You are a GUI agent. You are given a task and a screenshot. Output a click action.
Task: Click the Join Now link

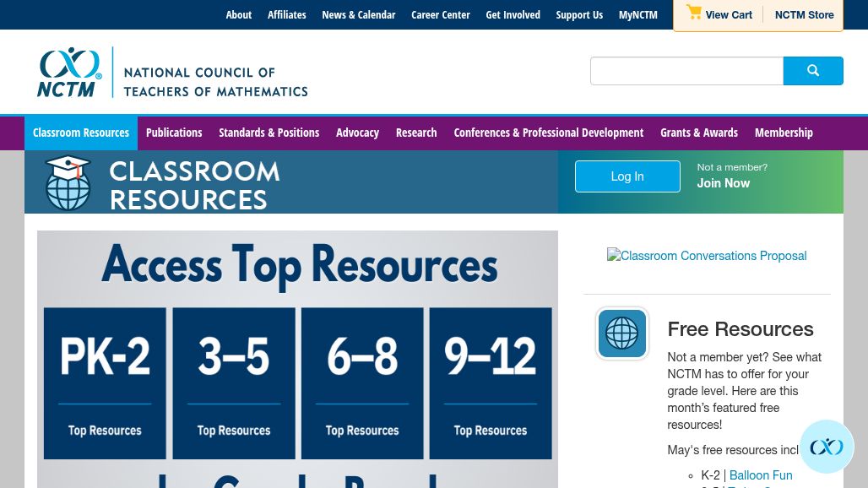tap(723, 183)
